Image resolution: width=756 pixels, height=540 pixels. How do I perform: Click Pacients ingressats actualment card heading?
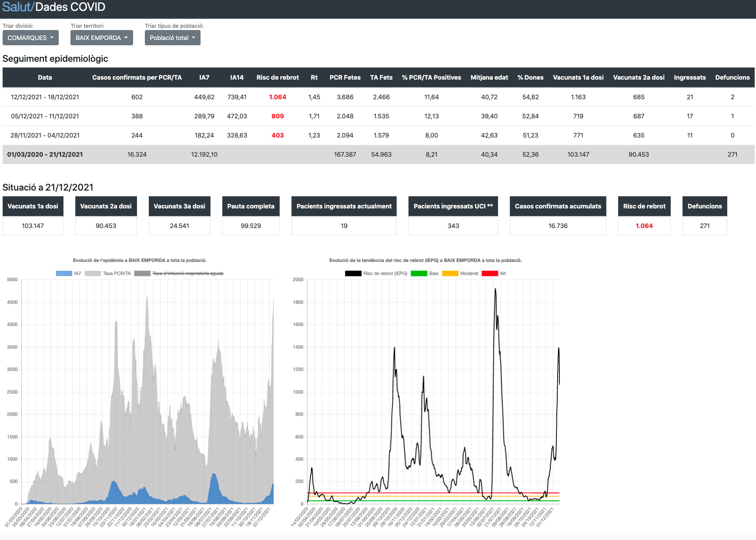344,206
